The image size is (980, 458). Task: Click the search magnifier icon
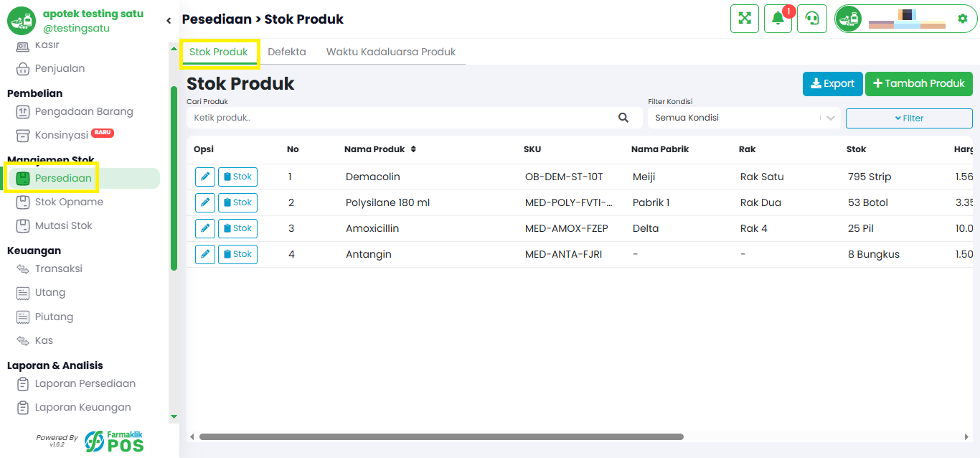pos(623,118)
